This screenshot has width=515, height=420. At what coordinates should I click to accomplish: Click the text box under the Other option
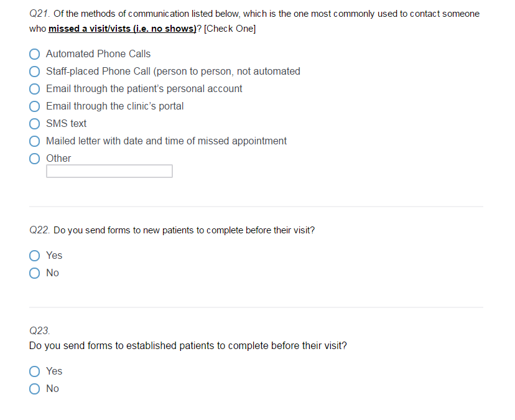pyautogui.click(x=109, y=171)
